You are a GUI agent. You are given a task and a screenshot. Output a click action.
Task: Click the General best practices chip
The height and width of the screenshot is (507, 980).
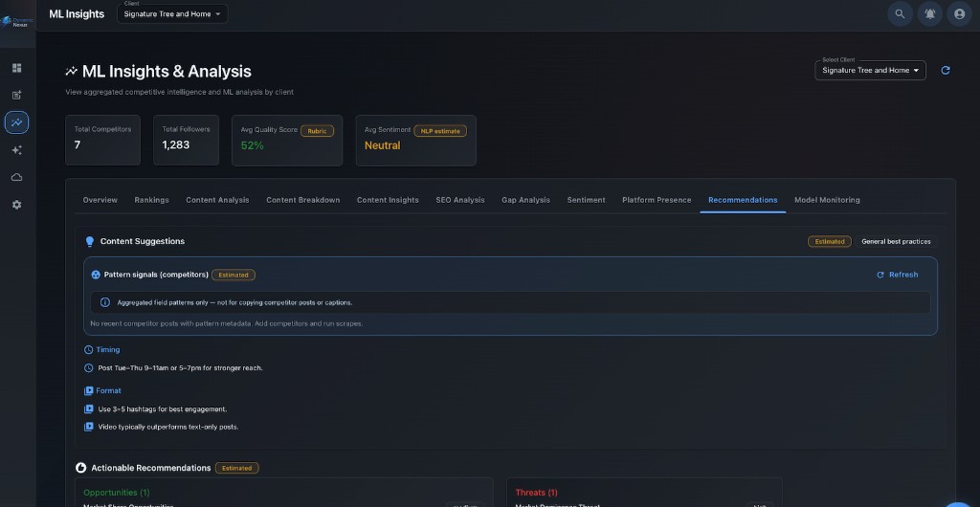(896, 242)
